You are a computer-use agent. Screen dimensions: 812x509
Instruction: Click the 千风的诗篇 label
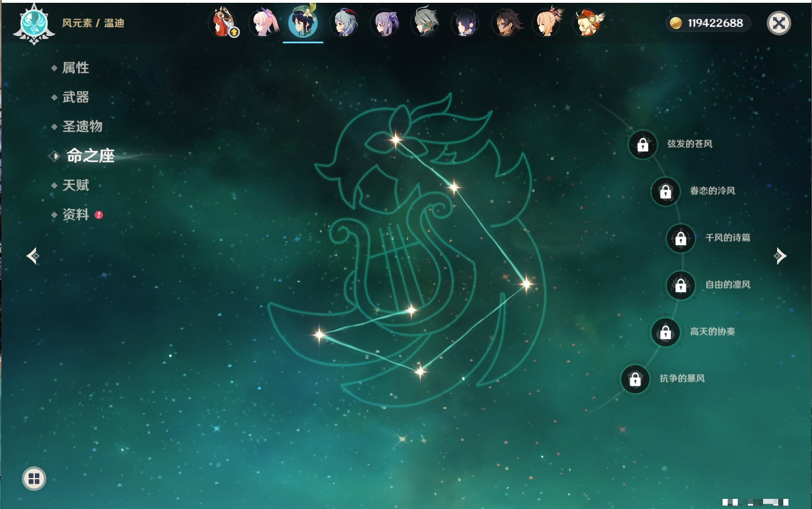728,237
